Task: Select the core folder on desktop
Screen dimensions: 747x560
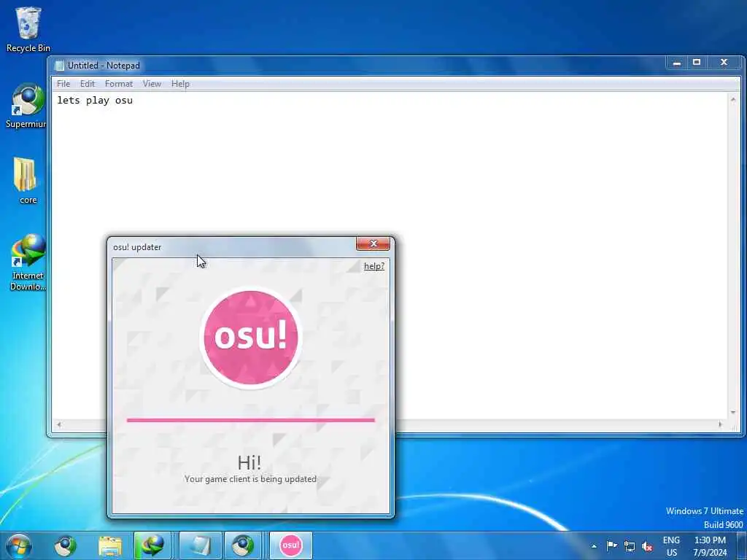Action: [x=27, y=181]
